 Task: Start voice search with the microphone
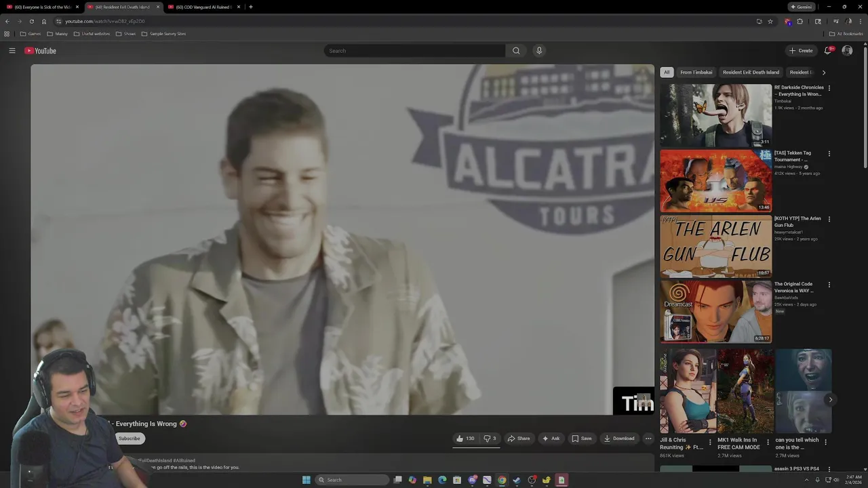coord(539,51)
